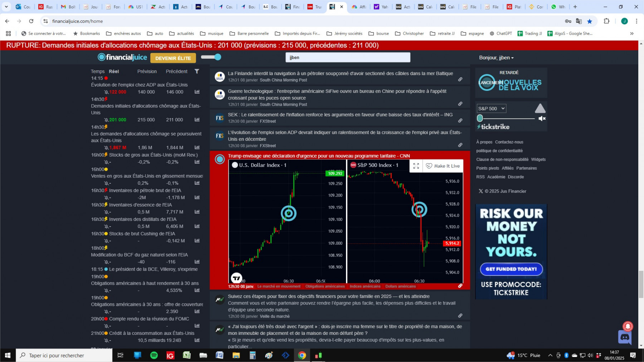Image resolution: width=644 pixels, height=362 pixels.
Task: Toggle alert bell for 1,867 M continuing claims
Action: 106,148
